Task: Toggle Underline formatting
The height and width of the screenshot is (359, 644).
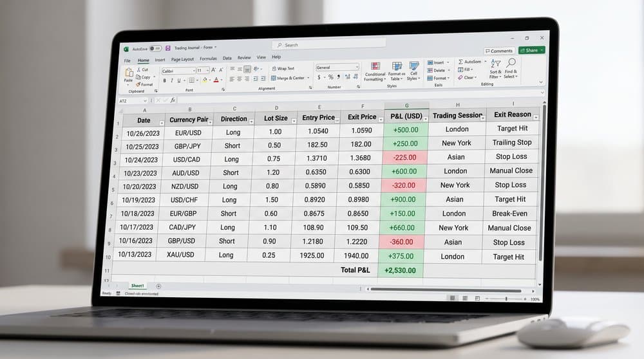Action: tap(178, 81)
